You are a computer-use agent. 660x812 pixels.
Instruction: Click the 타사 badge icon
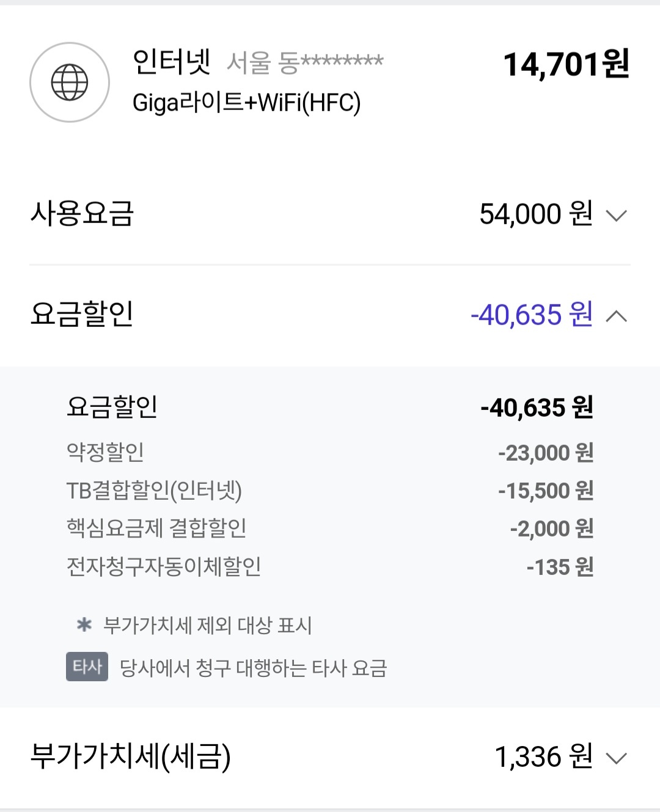[87, 667]
